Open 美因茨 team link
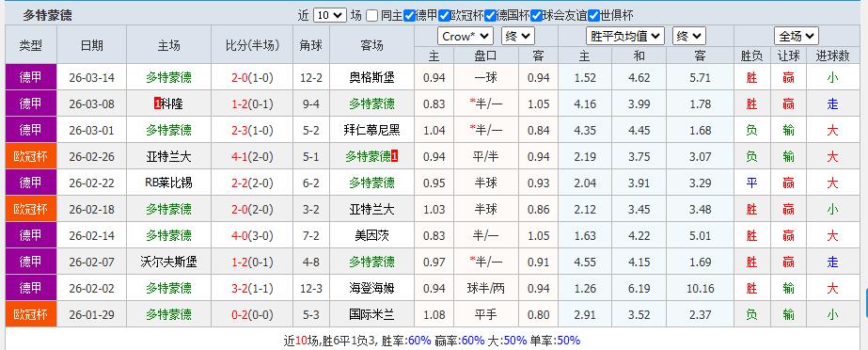 click(x=372, y=235)
